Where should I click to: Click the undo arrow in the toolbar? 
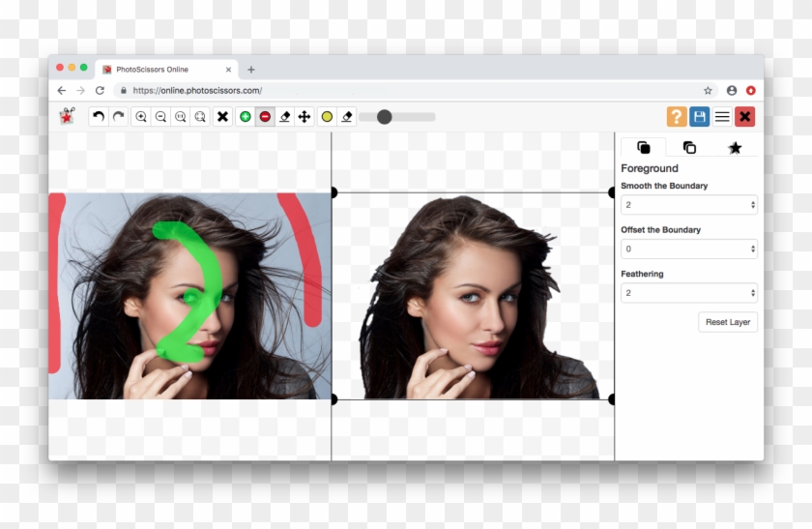click(98, 117)
